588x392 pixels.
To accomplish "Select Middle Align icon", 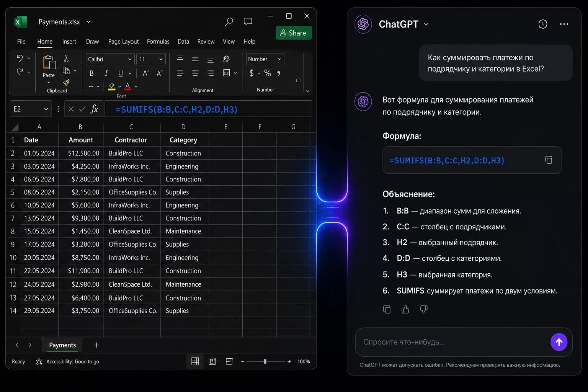I will tap(195, 59).
